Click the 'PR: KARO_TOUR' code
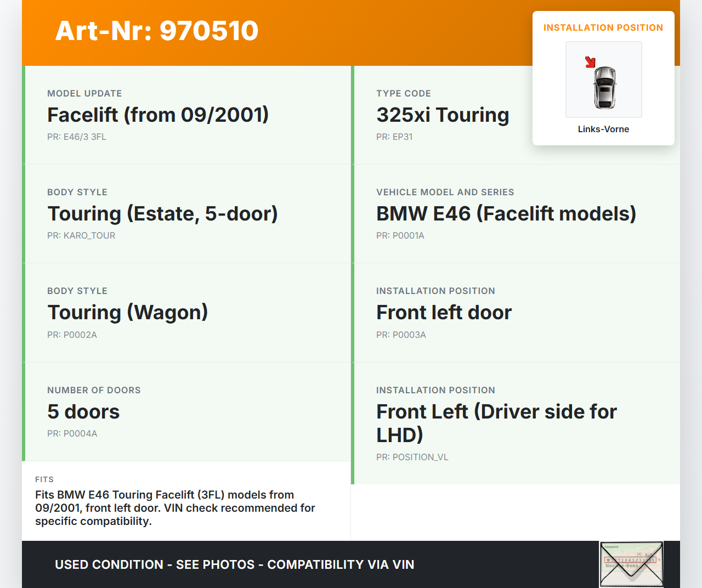Viewport: 702px width, 588px height. point(81,235)
